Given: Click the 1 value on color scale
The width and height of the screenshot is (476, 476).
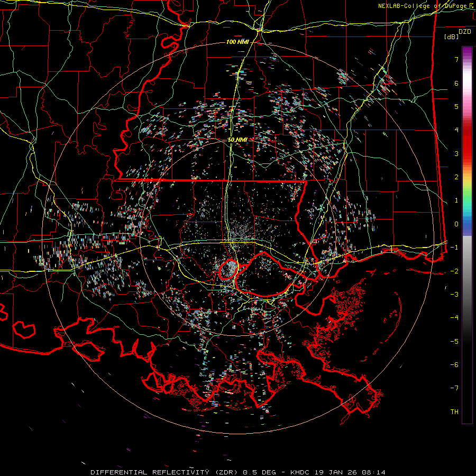Looking at the screenshot, I should point(456,200).
